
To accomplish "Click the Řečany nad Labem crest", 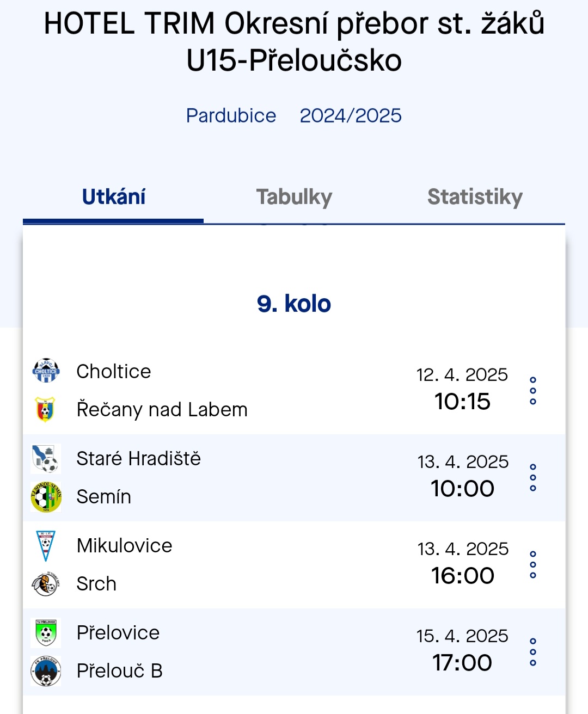I will pos(46,409).
